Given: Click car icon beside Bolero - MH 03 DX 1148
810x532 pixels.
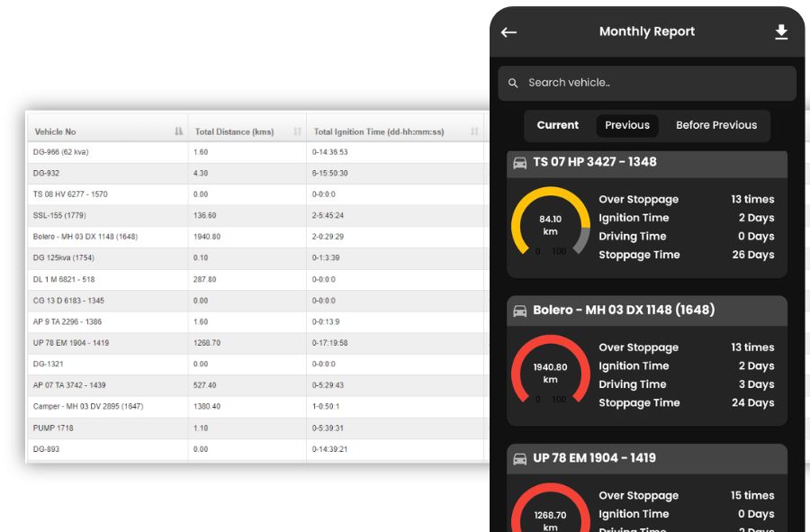Looking at the screenshot, I should tap(520, 311).
